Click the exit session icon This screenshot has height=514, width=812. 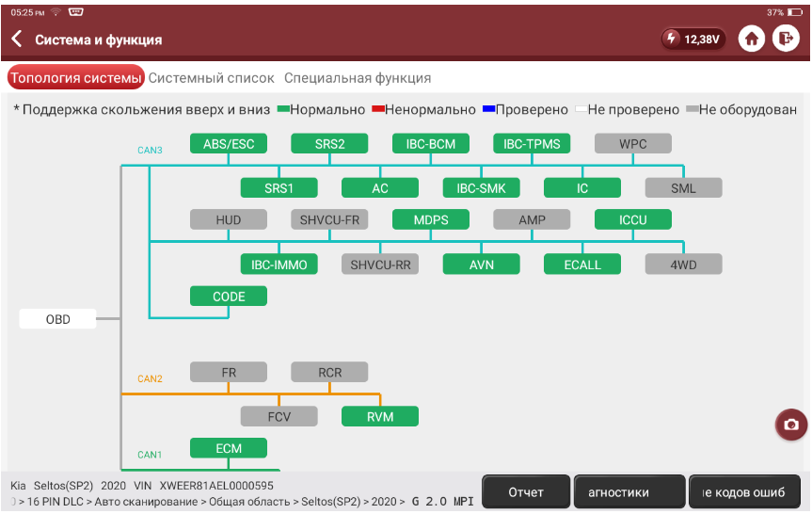785,39
